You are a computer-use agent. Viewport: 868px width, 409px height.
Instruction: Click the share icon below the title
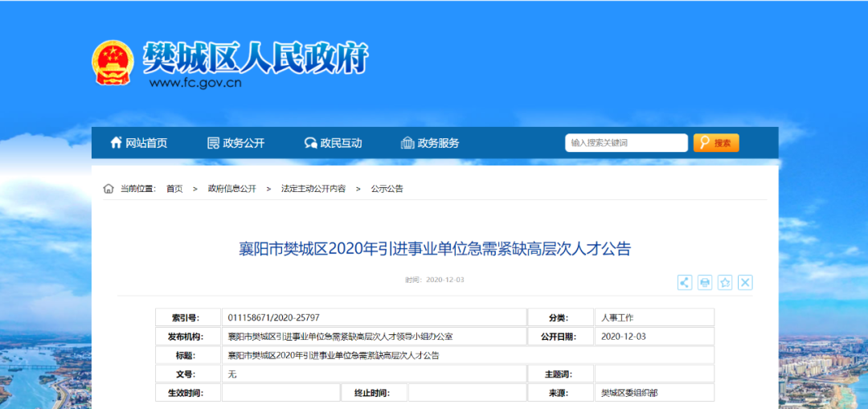(685, 282)
